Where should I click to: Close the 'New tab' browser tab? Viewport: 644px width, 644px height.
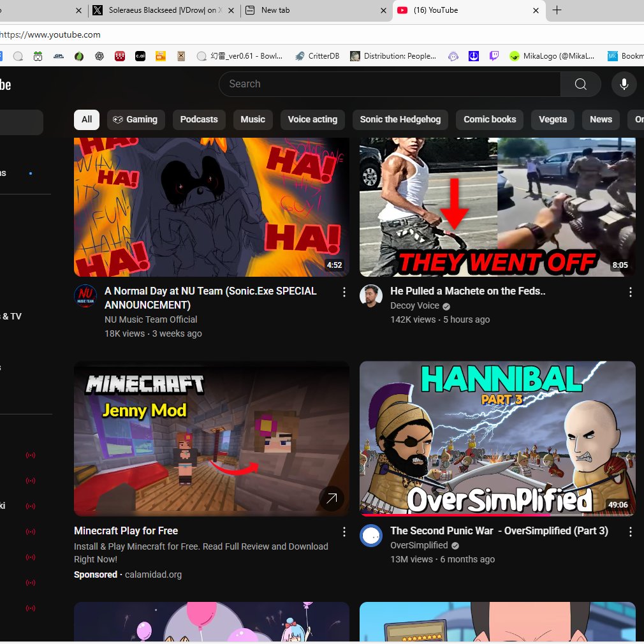tap(383, 11)
